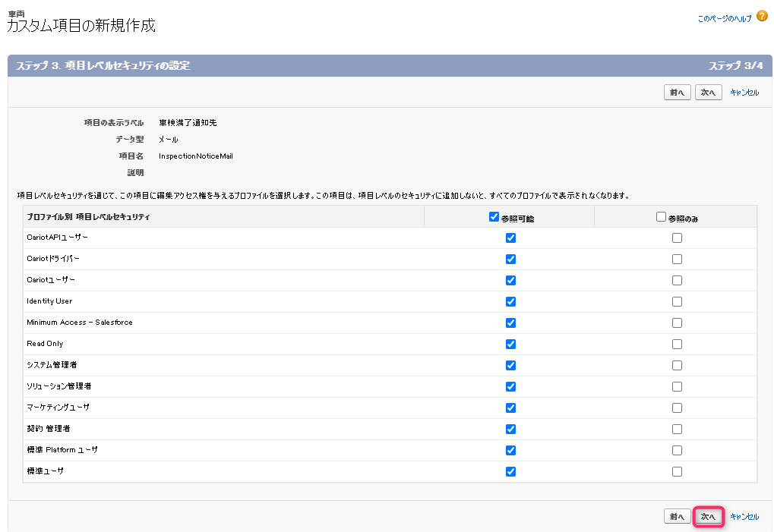Screen dimensions: 774x532
Task: Click the メール data type value
Action: click(x=169, y=139)
